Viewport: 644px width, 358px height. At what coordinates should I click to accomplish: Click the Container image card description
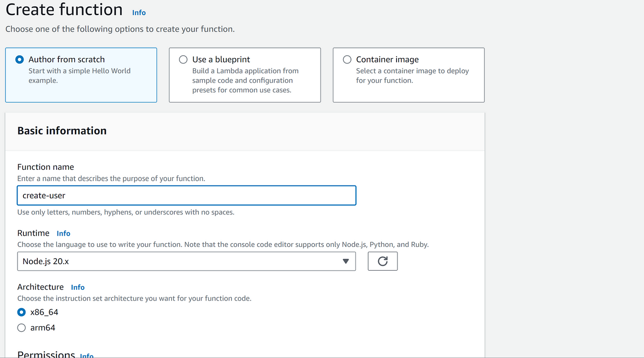coord(412,75)
